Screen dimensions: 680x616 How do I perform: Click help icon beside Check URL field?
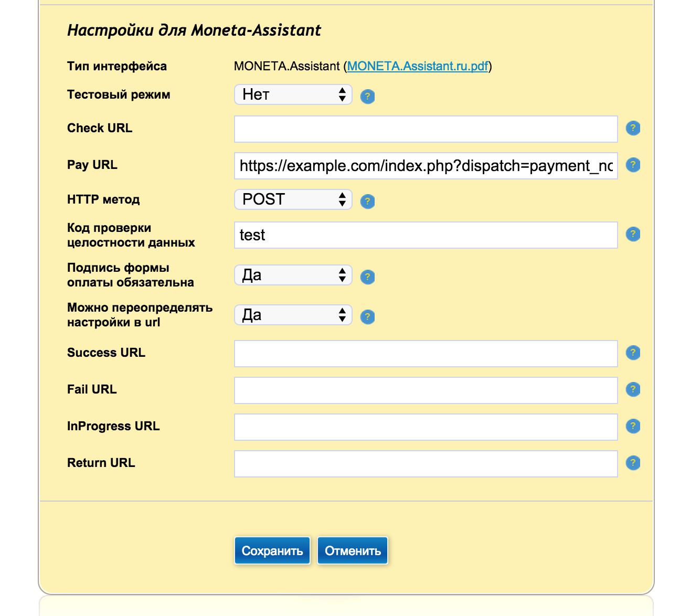coord(633,128)
